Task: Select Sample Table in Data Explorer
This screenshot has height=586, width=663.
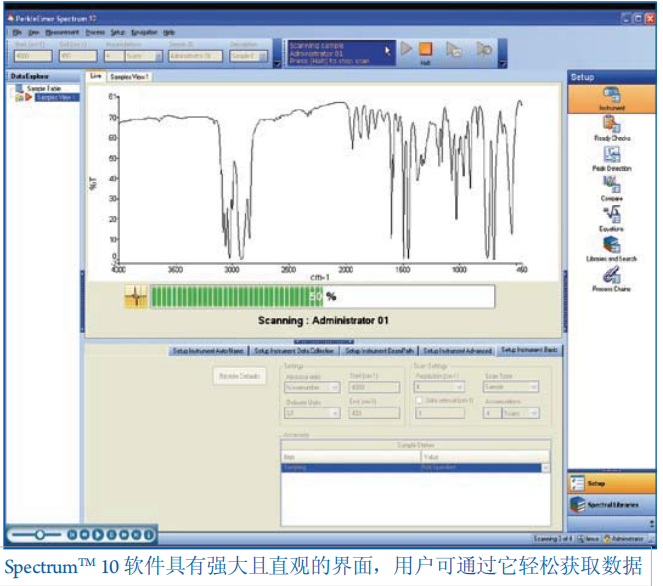Action: click(44, 88)
